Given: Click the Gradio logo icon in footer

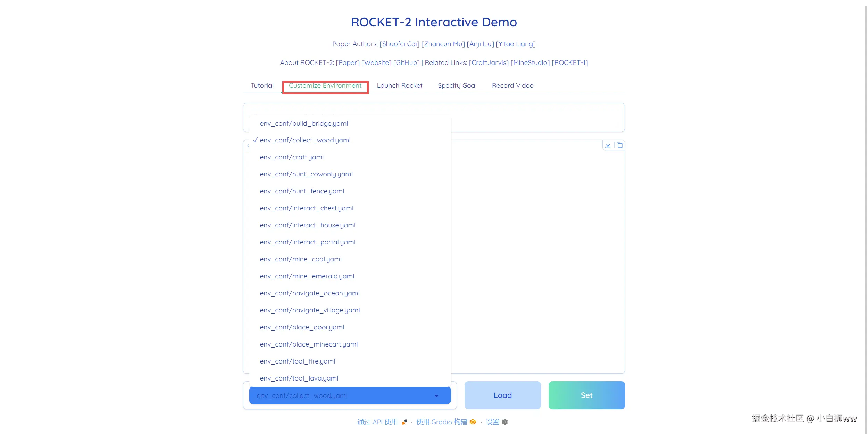Looking at the screenshot, I should 473,422.
